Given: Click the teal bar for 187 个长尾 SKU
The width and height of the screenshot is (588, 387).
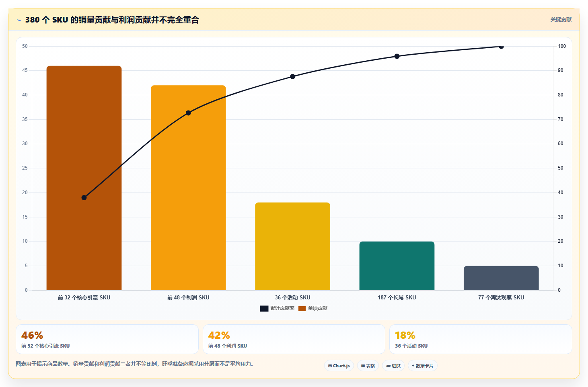Looking at the screenshot, I should pyautogui.click(x=397, y=266).
